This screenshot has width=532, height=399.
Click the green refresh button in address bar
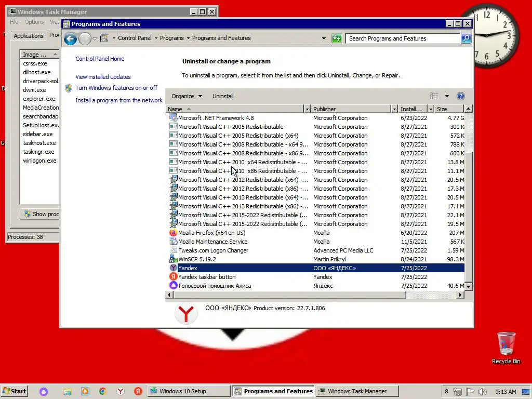tap(337, 38)
